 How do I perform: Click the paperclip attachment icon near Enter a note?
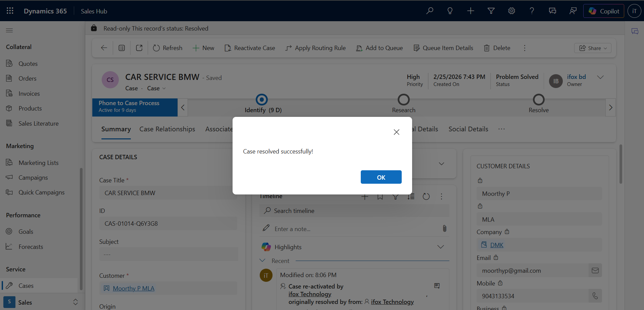[x=444, y=228]
